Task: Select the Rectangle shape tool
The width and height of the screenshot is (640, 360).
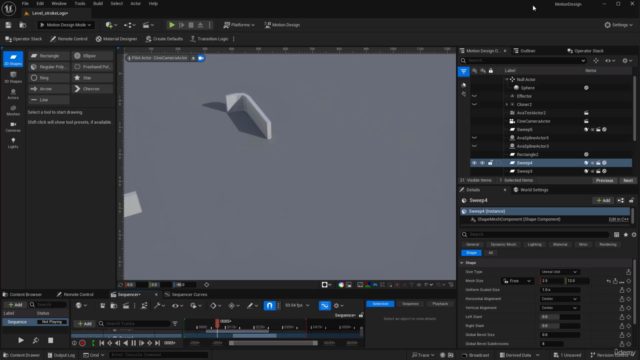Action: click(49, 56)
